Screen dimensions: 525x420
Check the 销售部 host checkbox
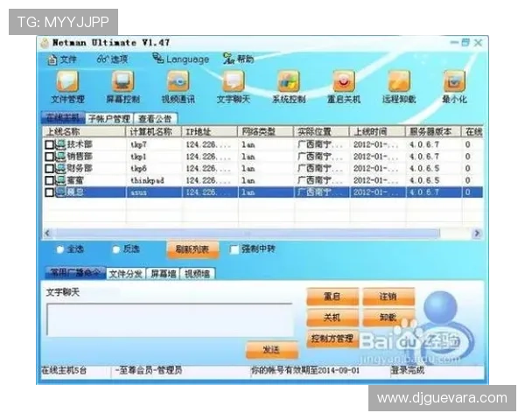pyautogui.click(x=49, y=157)
